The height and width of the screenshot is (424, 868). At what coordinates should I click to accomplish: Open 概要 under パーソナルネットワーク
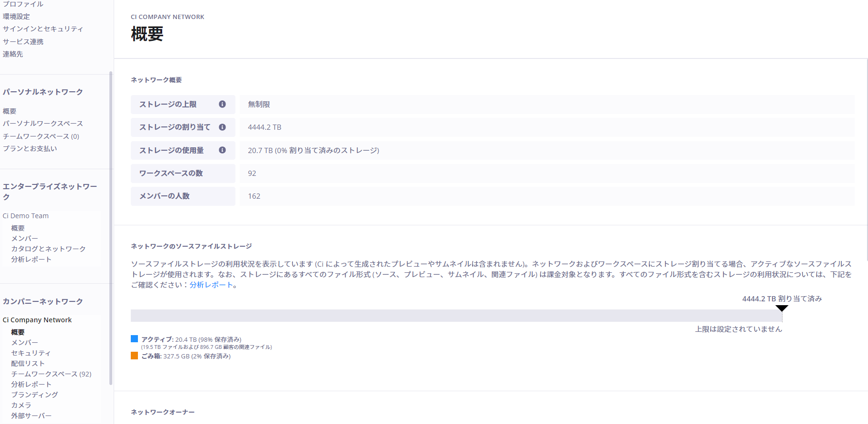pos(10,111)
